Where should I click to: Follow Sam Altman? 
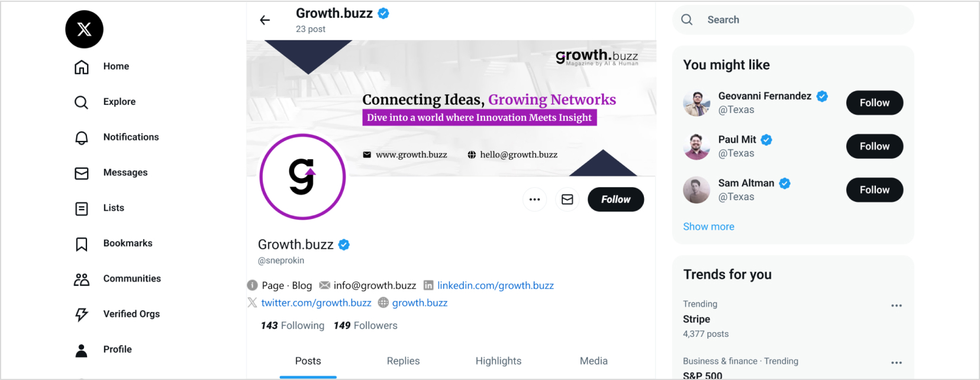tap(874, 190)
